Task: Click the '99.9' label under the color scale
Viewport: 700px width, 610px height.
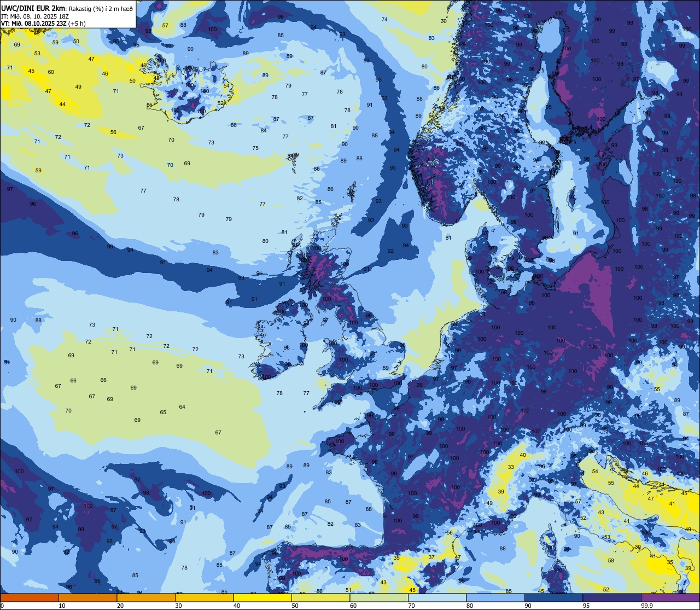Action: [x=647, y=606]
